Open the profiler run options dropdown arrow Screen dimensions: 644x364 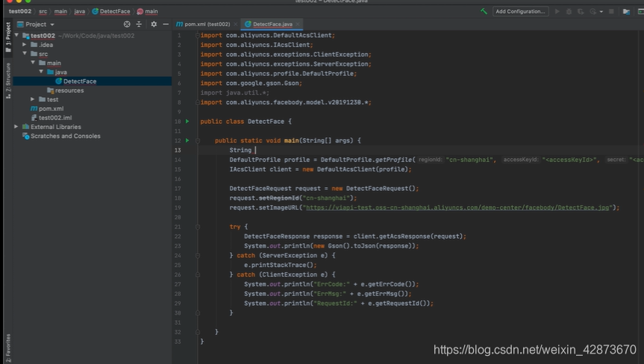[601, 11]
